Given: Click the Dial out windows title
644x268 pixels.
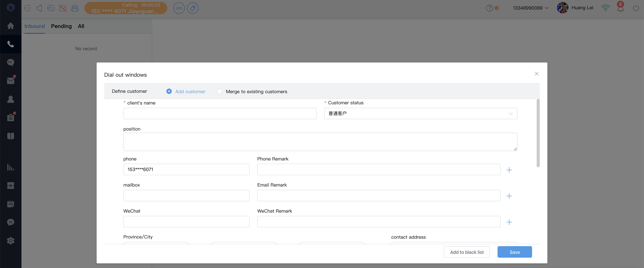Looking at the screenshot, I should 125,75.
